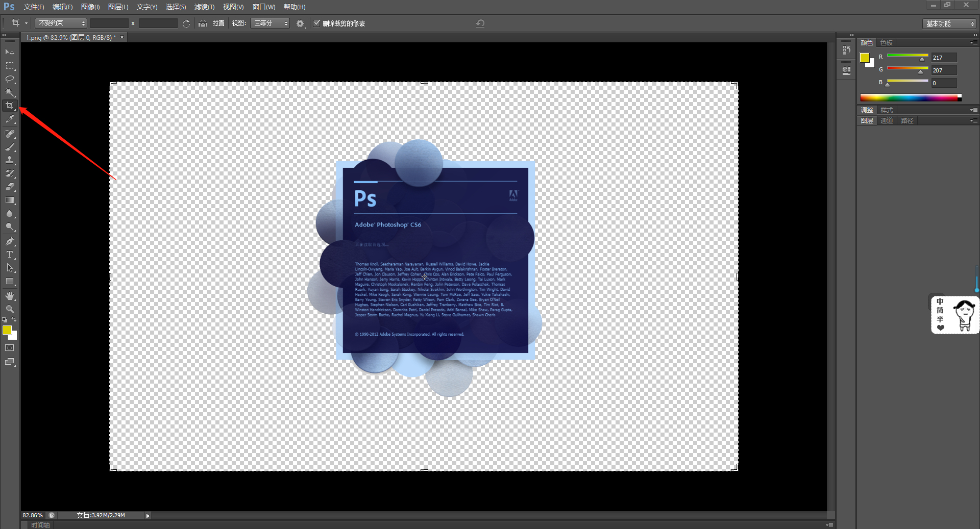This screenshot has width=980, height=529.
Task: Click the G value field 207
Action: click(944, 70)
